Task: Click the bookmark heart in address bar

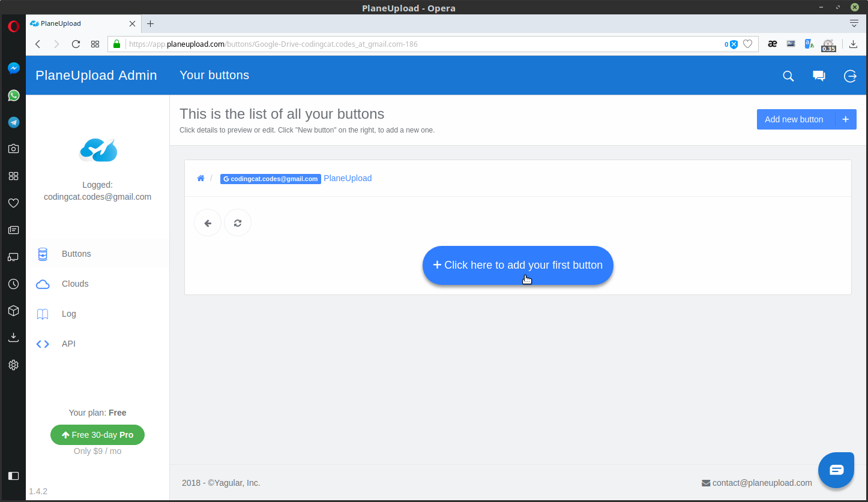Action: pos(747,44)
